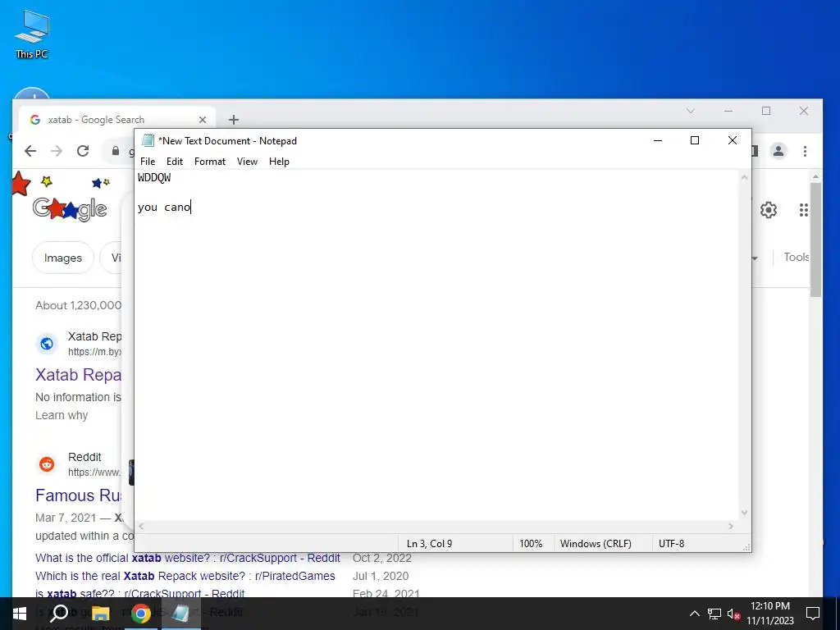The image size is (840, 630).
Task: Click Notepad horizontal scrollbar right arrow
Action: click(x=731, y=527)
